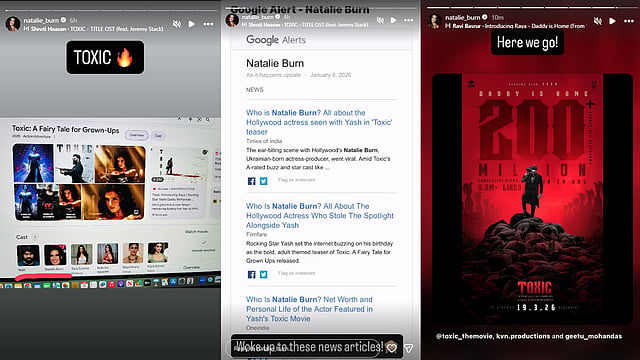Share the middle story with the send icon

(x=408, y=348)
